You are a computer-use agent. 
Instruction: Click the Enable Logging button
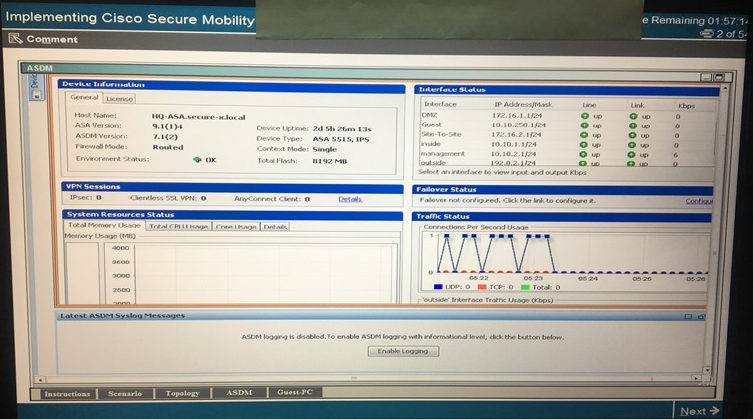pyautogui.click(x=403, y=351)
